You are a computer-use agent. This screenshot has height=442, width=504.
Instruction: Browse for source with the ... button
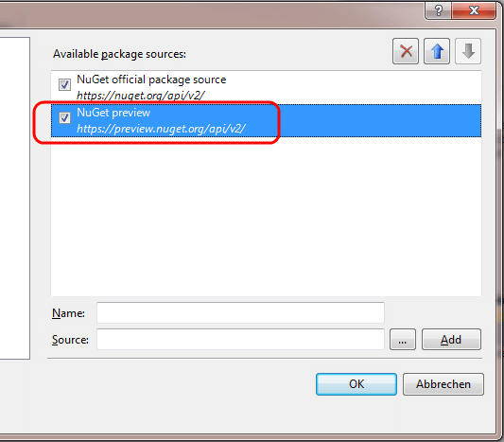click(403, 340)
